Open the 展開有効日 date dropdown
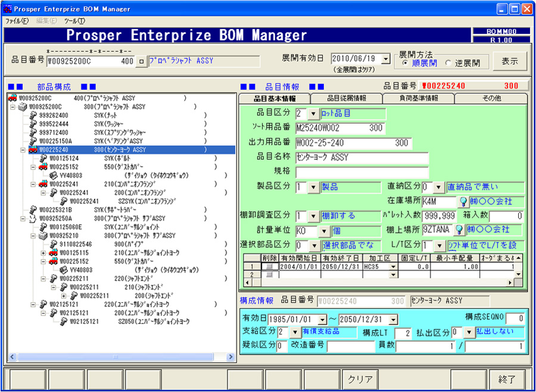The height and width of the screenshot is (392, 536). click(386, 59)
